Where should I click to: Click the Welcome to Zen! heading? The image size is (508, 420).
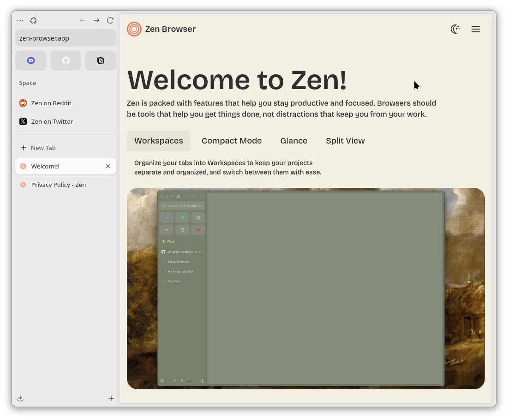pyautogui.click(x=237, y=80)
